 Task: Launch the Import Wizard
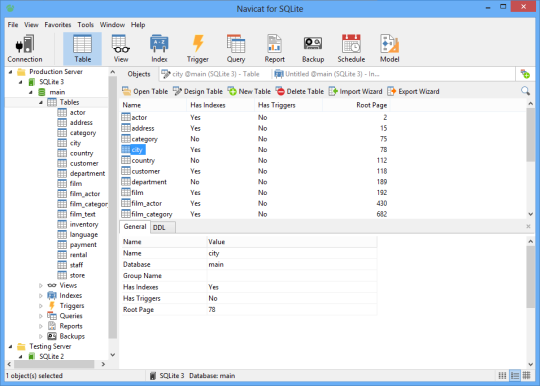coord(355,91)
